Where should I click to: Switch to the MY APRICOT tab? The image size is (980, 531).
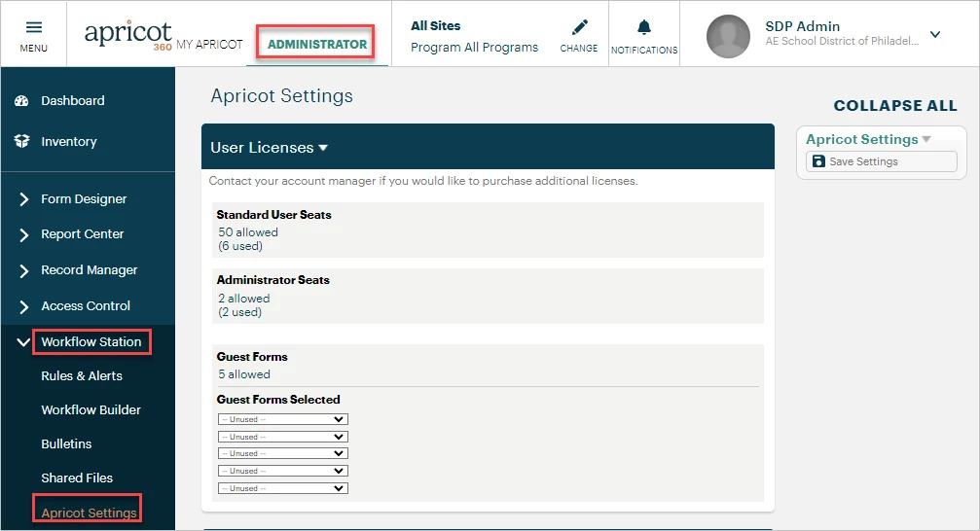click(209, 45)
